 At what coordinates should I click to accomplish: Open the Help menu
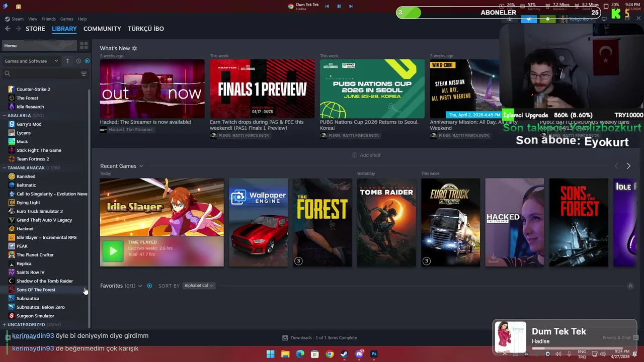coord(82,19)
